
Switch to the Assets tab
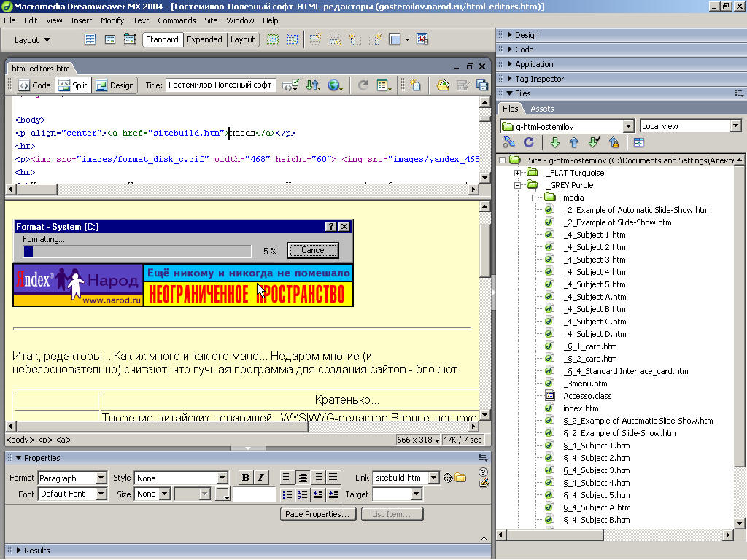click(542, 109)
